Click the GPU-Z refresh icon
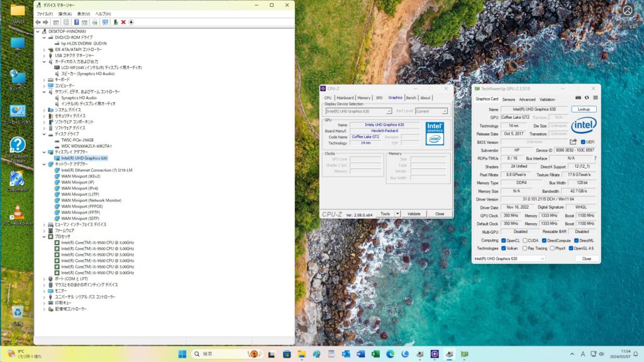644x362 pixels. click(587, 97)
